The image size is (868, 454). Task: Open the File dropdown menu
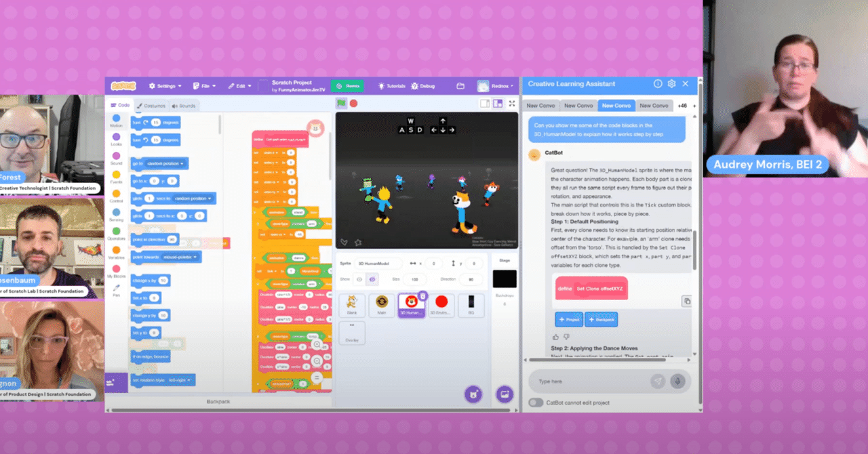(x=204, y=86)
